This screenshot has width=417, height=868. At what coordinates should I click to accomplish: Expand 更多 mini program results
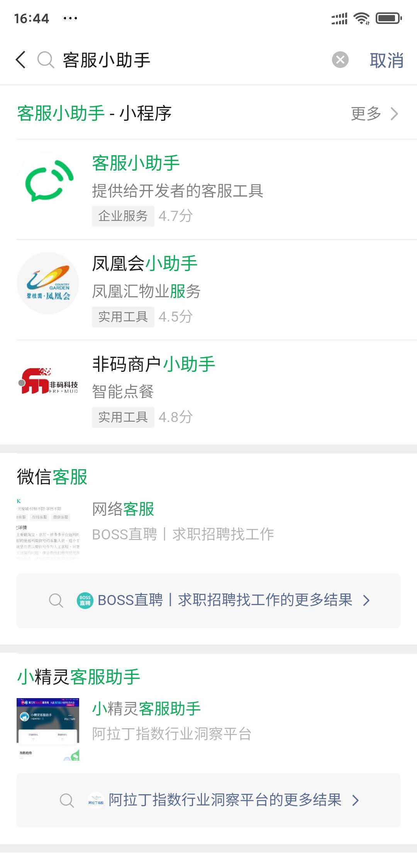[374, 114]
